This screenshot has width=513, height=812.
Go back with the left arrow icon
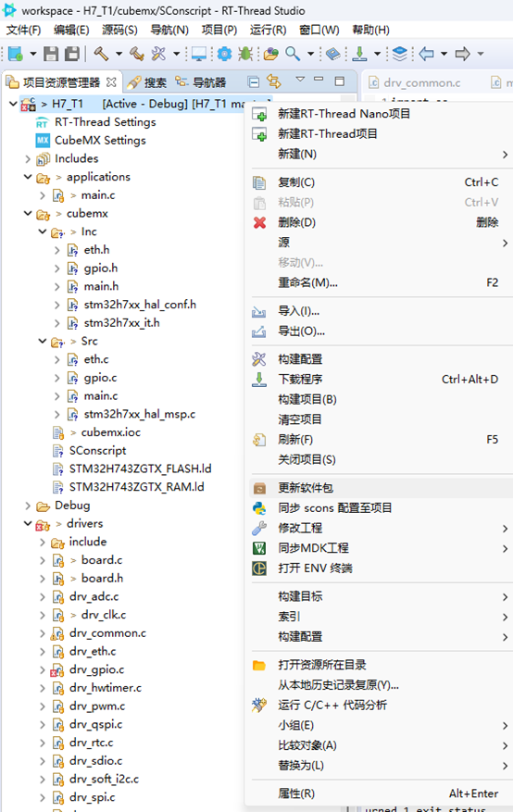point(426,54)
